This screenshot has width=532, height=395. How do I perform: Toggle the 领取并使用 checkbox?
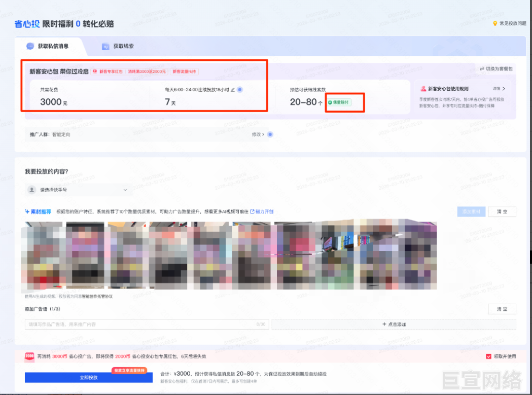point(488,356)
